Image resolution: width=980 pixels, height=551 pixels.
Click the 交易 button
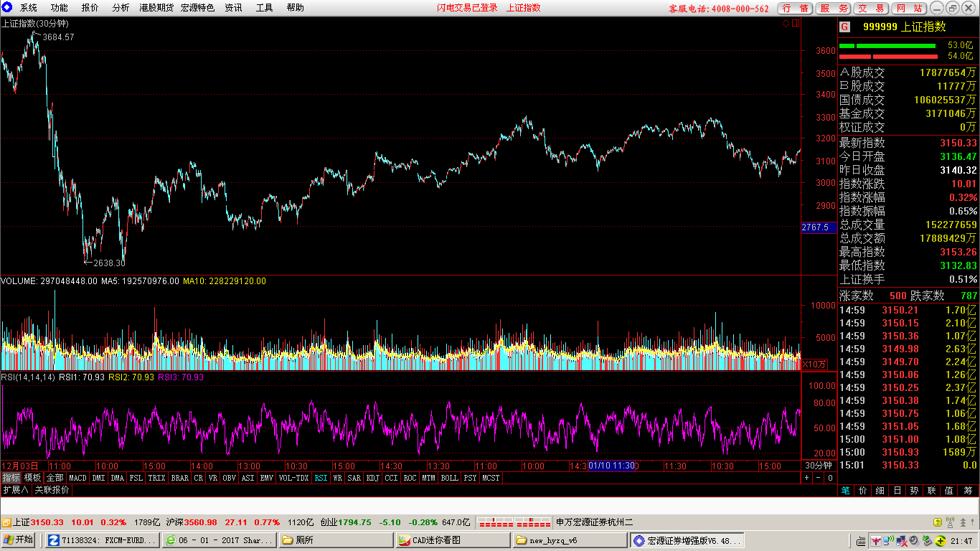[x=872, y=9]
